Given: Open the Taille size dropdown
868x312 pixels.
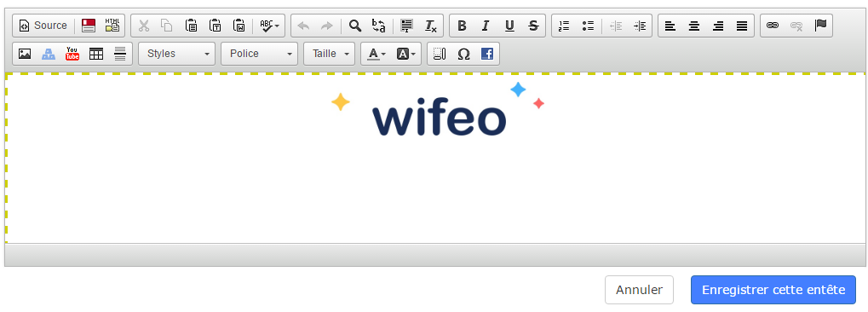Looking at the screenshot, I should [x=330, y=54].
